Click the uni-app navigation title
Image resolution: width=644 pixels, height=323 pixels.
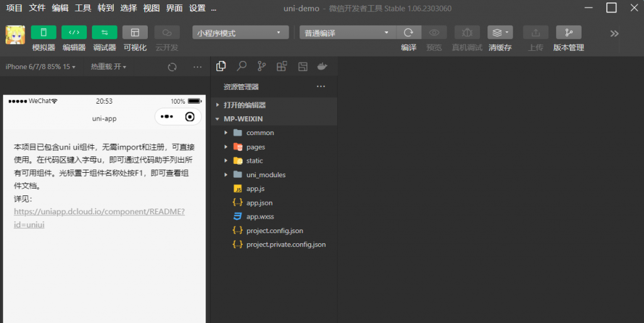[x=104, y=119]
